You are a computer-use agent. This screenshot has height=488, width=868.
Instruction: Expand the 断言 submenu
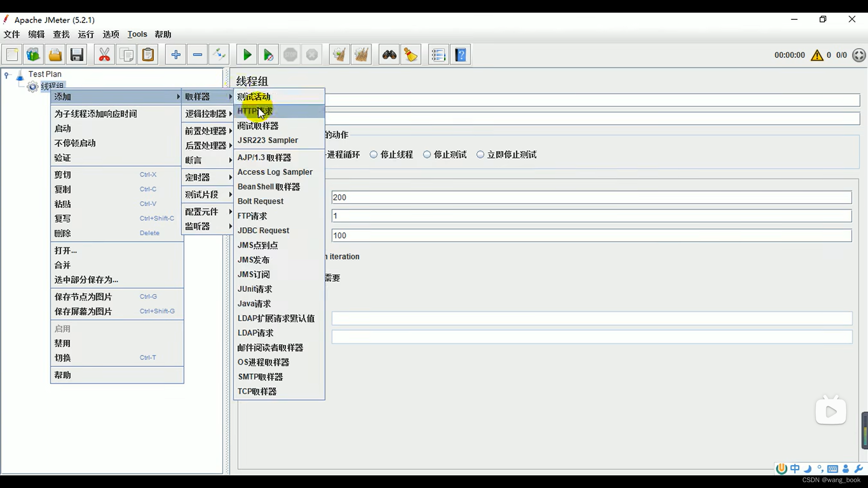click(208, 160)
